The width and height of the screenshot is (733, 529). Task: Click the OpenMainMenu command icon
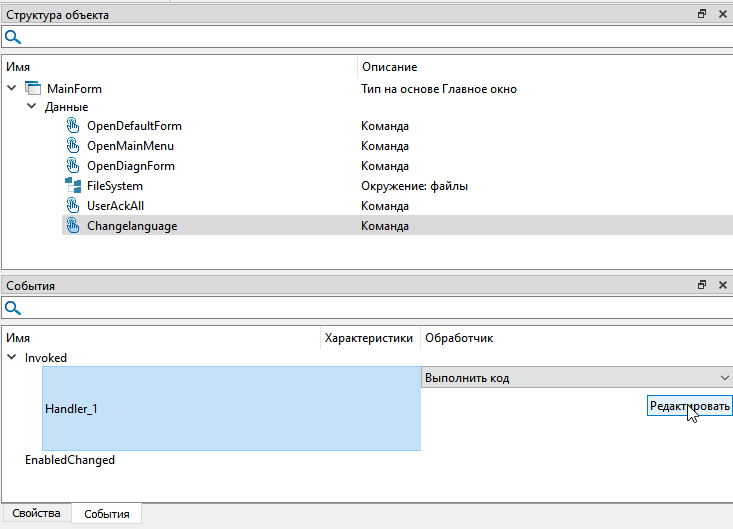[72, 146]
